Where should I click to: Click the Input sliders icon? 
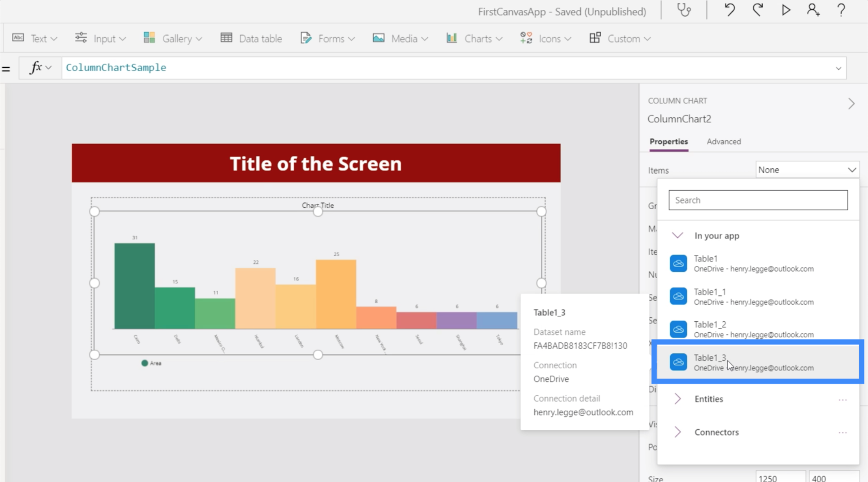tap(81, 37)
